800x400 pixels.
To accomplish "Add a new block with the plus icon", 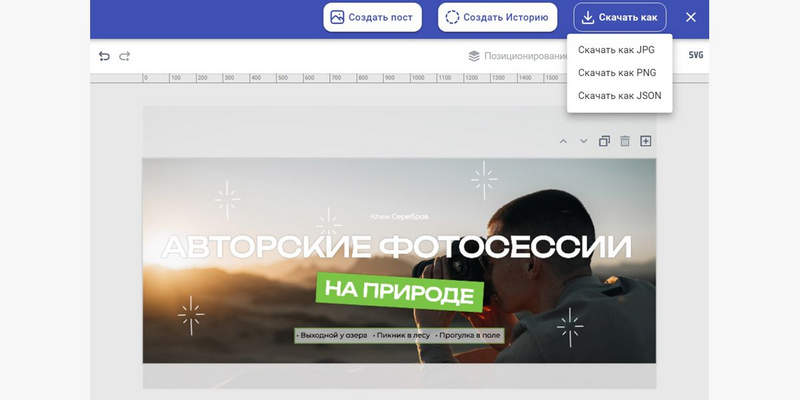I will [646, 141].
